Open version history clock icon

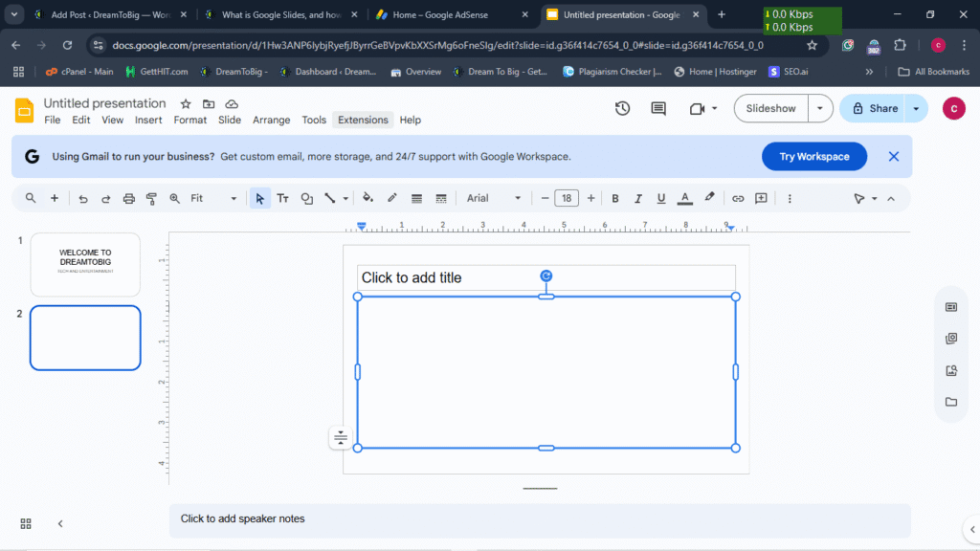click(622, 109)
